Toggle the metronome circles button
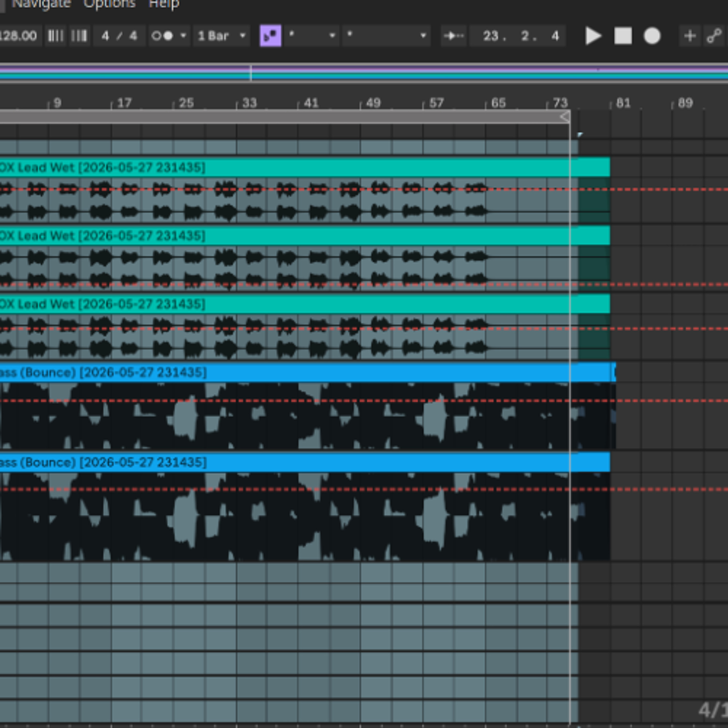The image size is (728, 728). click(x=162, y=36)
